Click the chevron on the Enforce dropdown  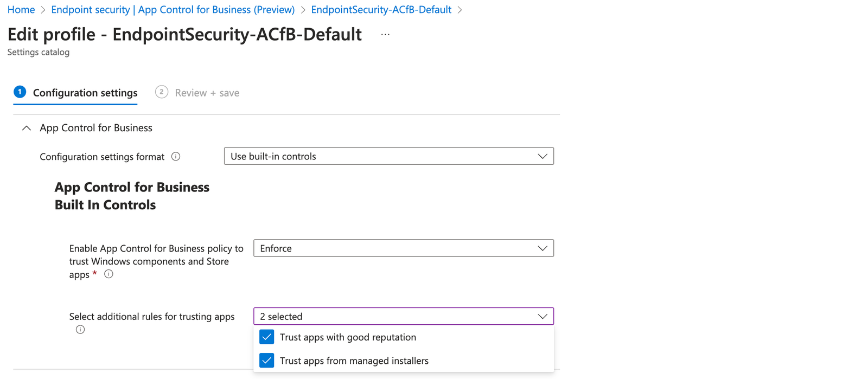(542, 248)
